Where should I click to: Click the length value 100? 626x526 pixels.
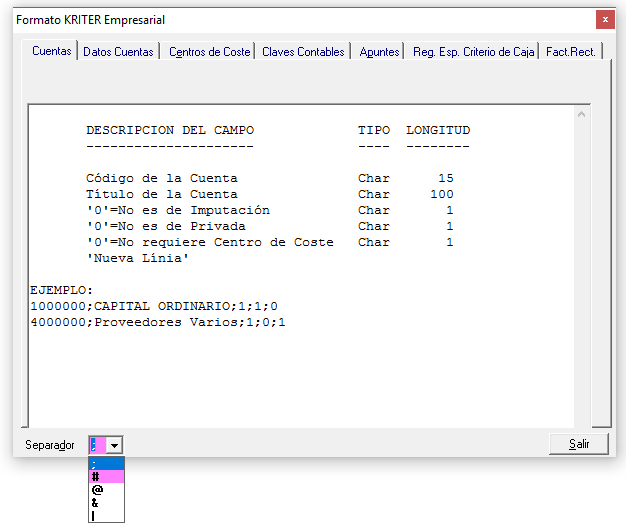coord(442,194)
